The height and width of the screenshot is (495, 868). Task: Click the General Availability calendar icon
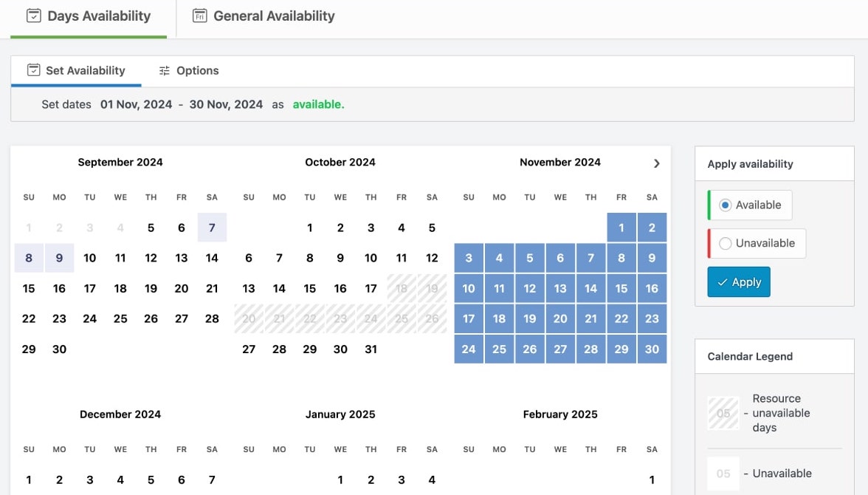(199, 16)
